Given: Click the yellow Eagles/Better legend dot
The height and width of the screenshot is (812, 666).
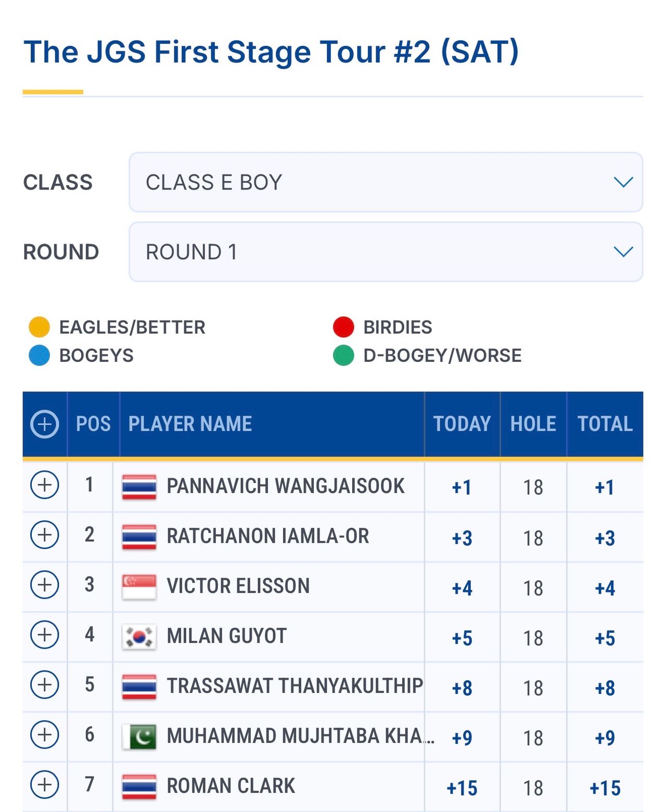Looking at the screenshot, I should 40,327.
